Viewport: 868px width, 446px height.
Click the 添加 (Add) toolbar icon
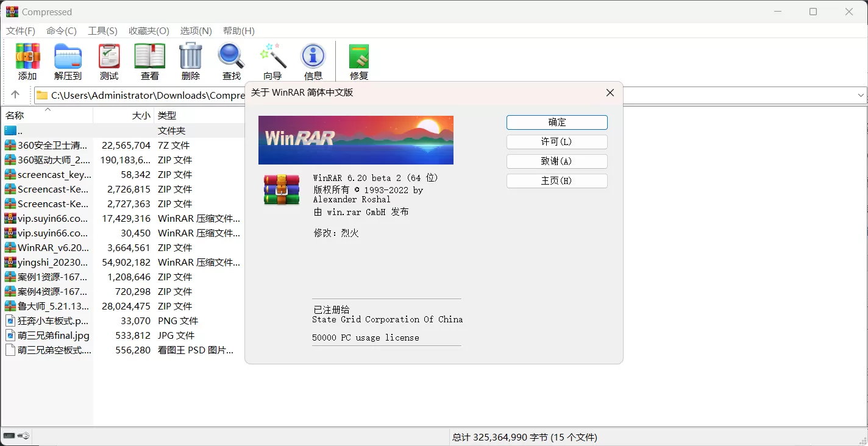click(x=27, y=61)
